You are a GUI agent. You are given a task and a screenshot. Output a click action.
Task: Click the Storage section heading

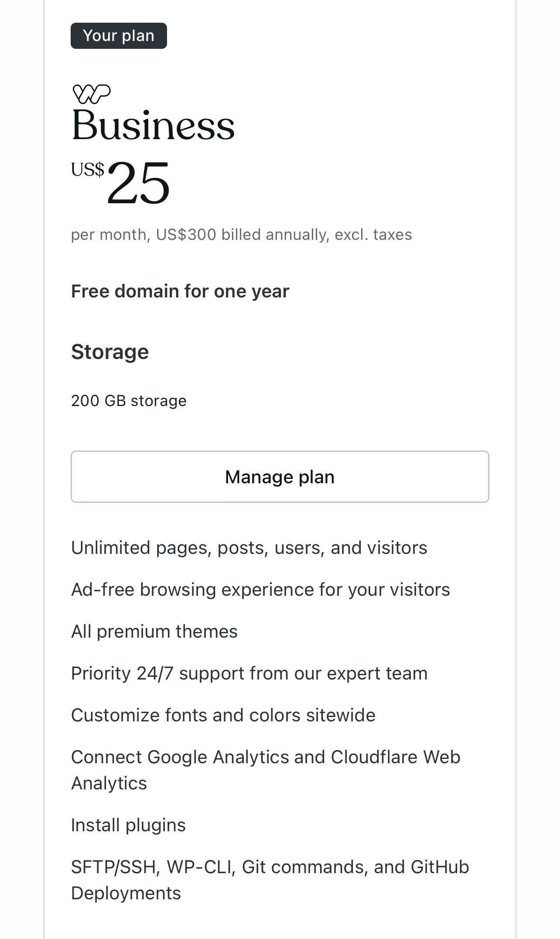[x=110, y=352]
